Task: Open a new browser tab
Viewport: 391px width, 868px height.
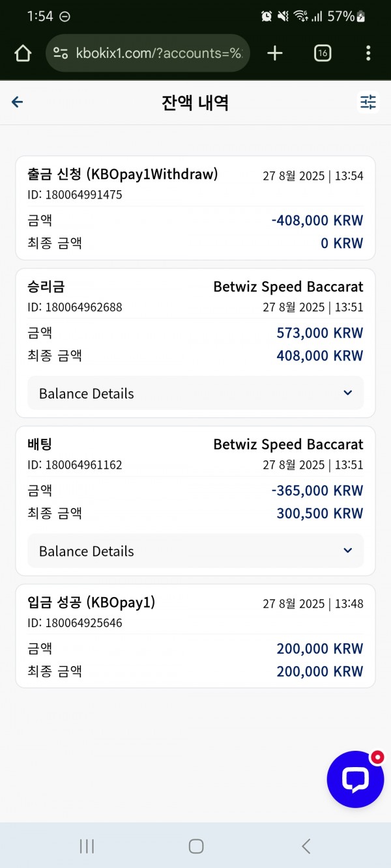Action: [275, 53]
